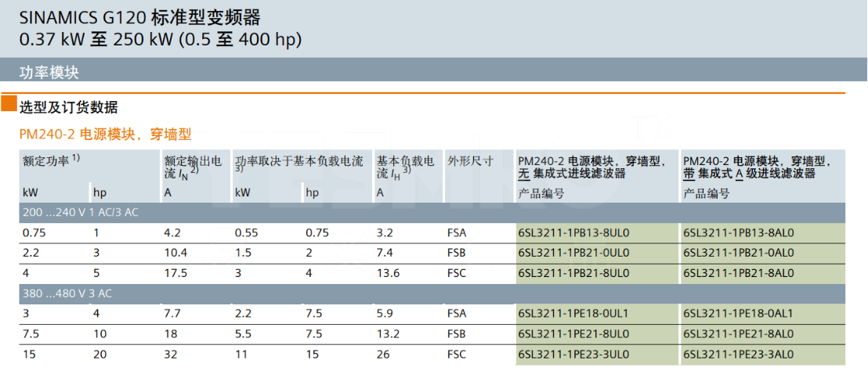The height and width of the screenshot is (385, 868).
Task: Click the 额定输出电流 IN column header
Action: click(x=193, y=167)
